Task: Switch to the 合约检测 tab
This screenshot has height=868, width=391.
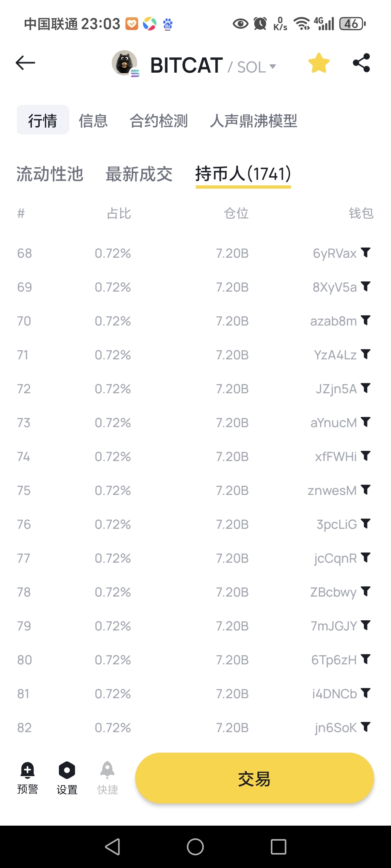Action: pos(159,120)
